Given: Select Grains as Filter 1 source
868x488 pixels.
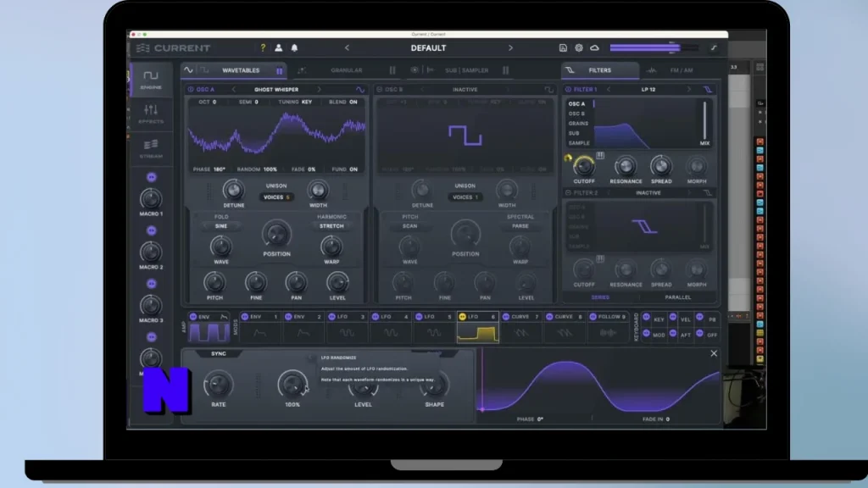Looking at the screenshot, I should [x=578, y=124].
